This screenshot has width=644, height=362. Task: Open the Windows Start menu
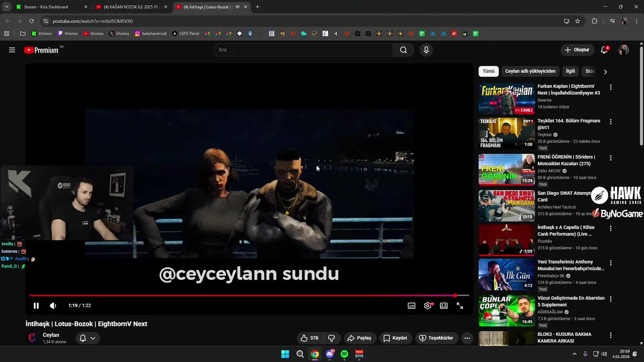(x=285, y=354)
